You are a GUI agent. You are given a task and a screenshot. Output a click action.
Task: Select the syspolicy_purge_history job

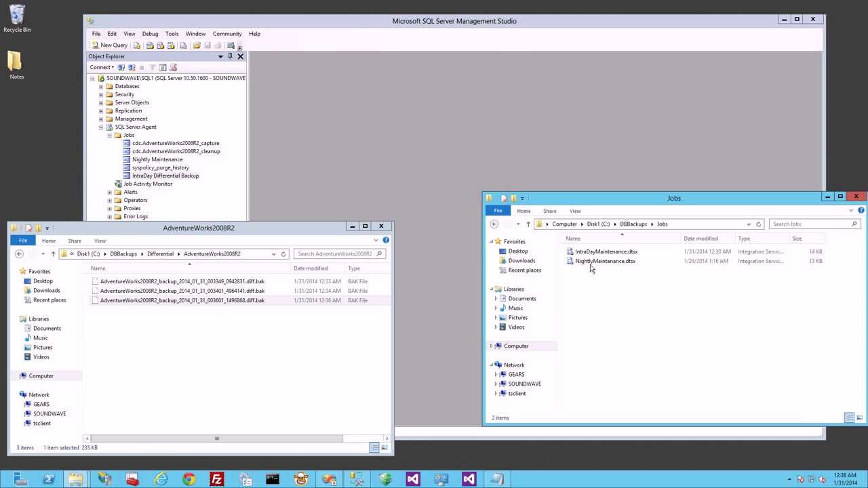tap(161, 167)
